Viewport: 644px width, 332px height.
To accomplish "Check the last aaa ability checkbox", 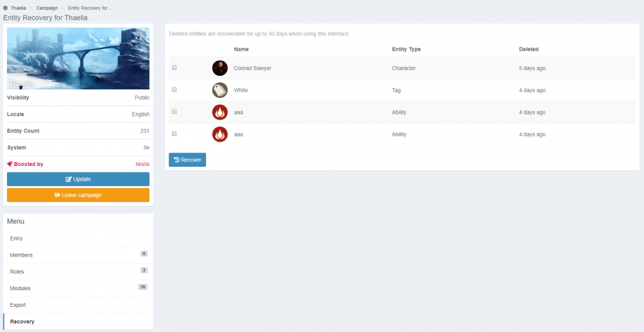I will pyautogui.click(x=175, y=134).
